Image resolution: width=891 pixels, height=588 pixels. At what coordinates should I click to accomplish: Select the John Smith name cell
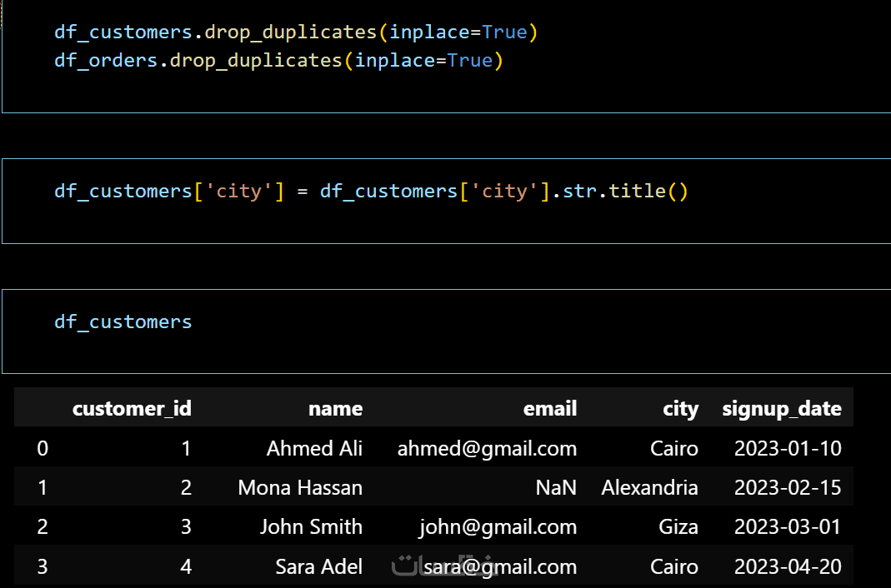(311, 526)
